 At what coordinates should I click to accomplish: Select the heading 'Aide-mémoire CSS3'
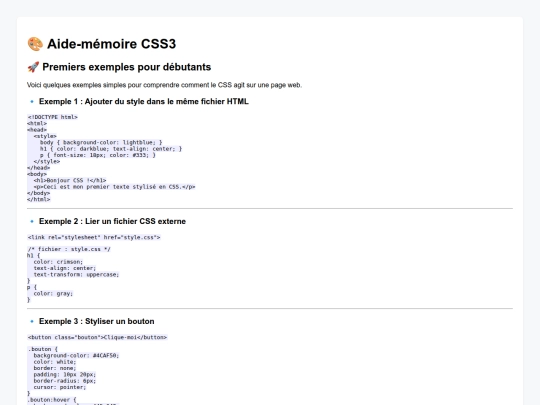(x=111, y=44)
